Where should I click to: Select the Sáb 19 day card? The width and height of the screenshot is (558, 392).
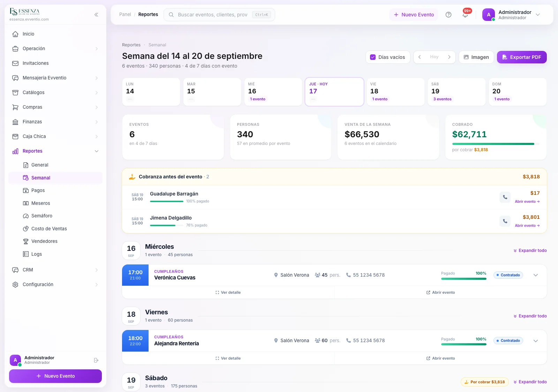[x=457, y=92]
